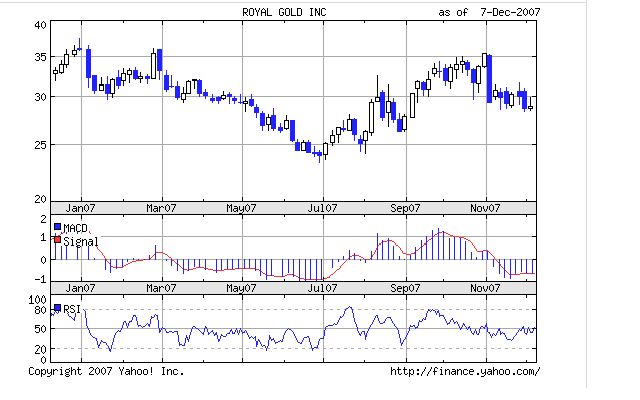Click Nov07 label under the MACD panel
The width and height of the screenshot is (640, 400).
pos(485,288)
